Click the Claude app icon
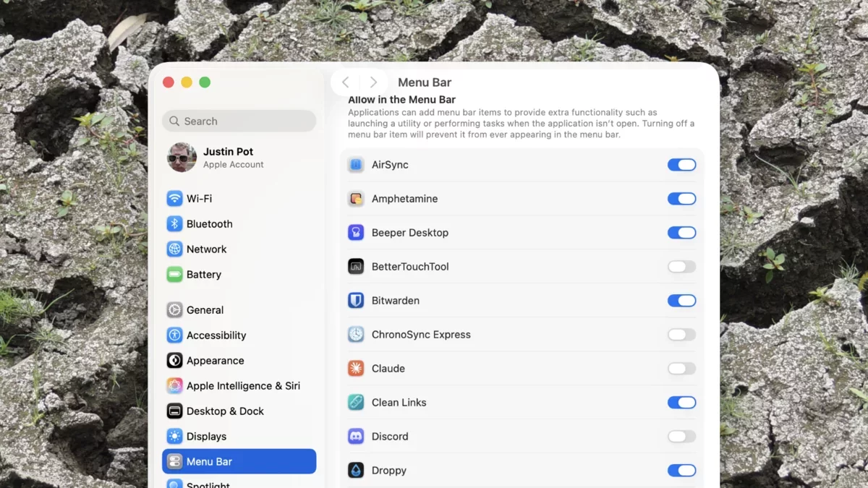The width and height of the screenshot is (868, 488). pos(355,368)
